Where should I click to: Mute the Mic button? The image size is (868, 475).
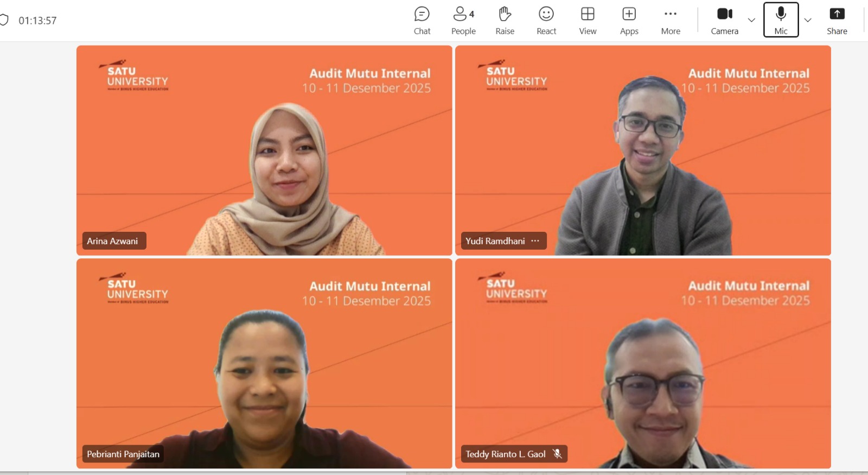coord(781,21)
